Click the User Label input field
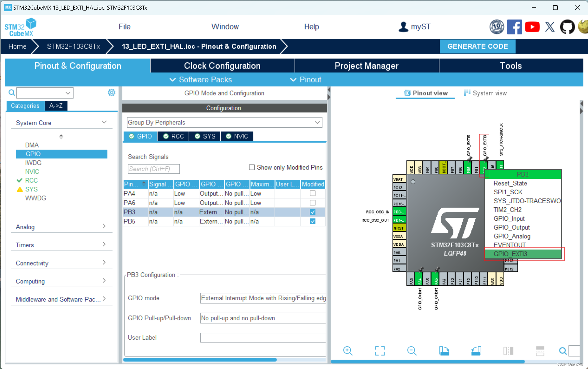 tap(263, 338)
